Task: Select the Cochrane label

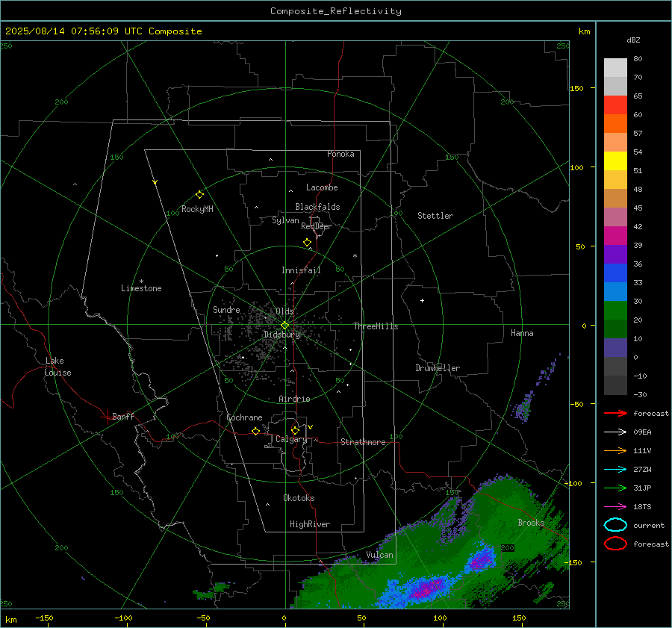Action: [x=244, y=417]
